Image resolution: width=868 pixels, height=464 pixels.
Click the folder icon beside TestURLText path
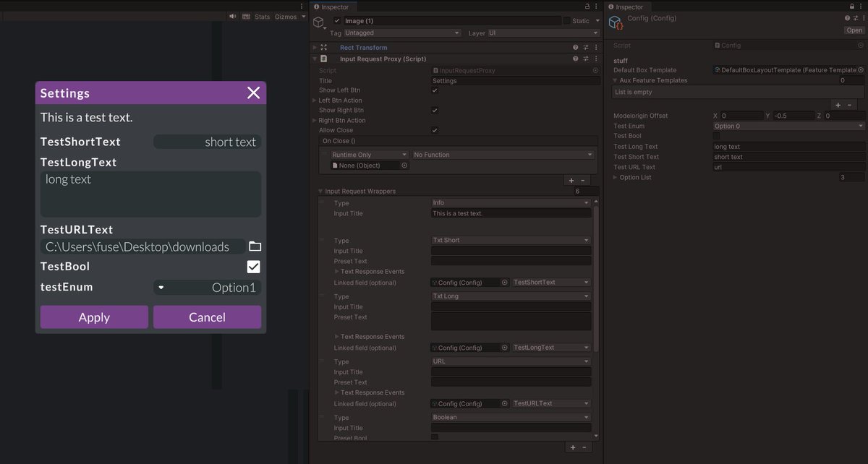point(254,246)
